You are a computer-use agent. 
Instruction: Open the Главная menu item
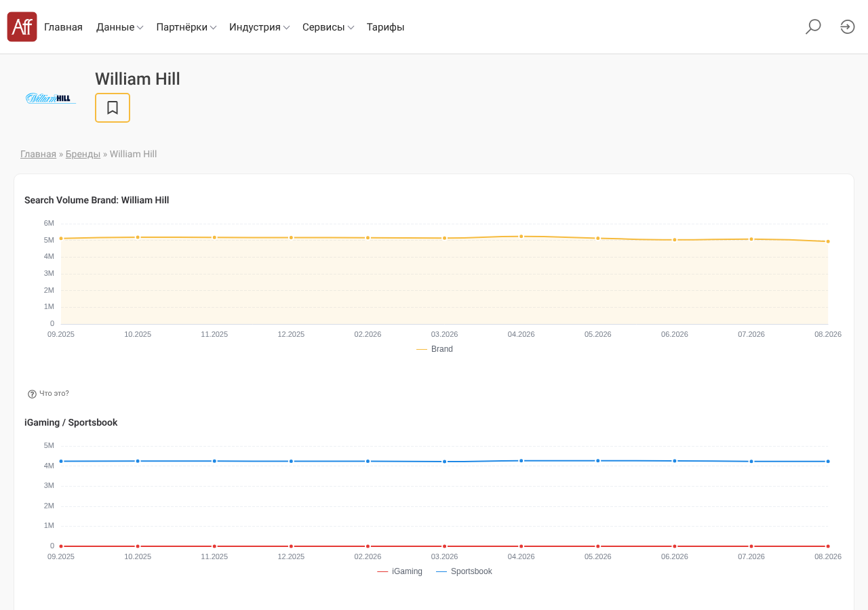[x=63, y=27]
